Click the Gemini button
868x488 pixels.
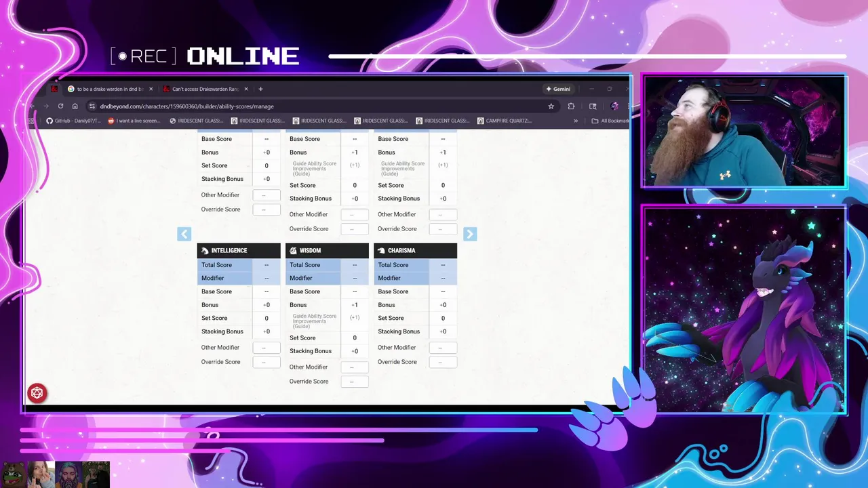pyautogui.click(x=558, y=89)
